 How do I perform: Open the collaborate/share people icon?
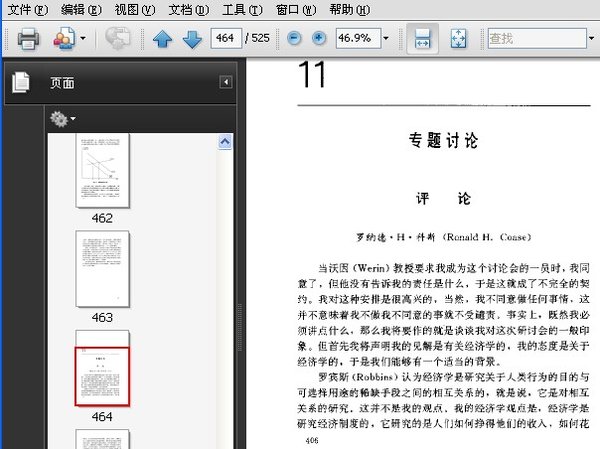[64, 38]
